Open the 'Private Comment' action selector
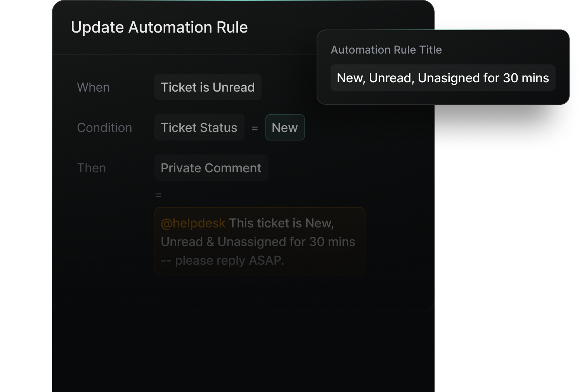 point(211,168)
